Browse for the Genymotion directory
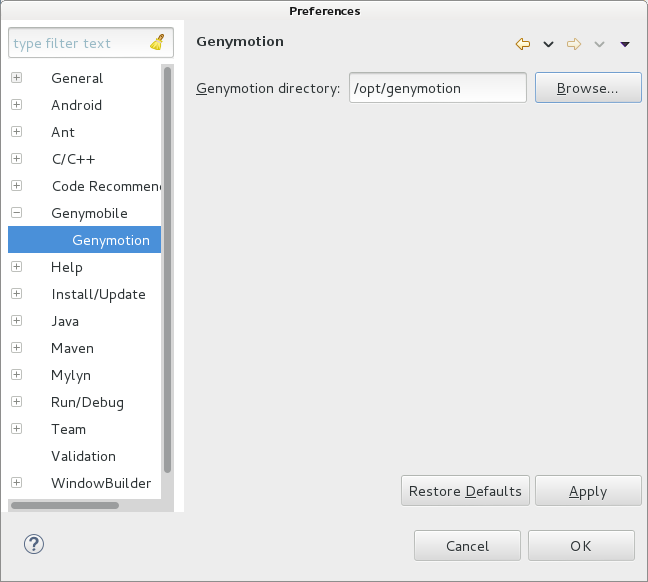The image size is (648, 582). (588, 88)
